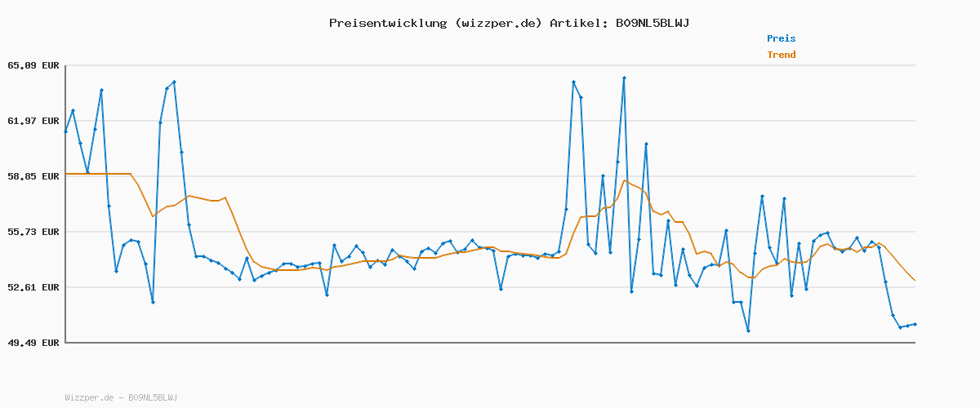Viewport: 980px width, 408px height.
Task: Click the orange 'Trend' legend label
Action: click(x=781, y=55)
